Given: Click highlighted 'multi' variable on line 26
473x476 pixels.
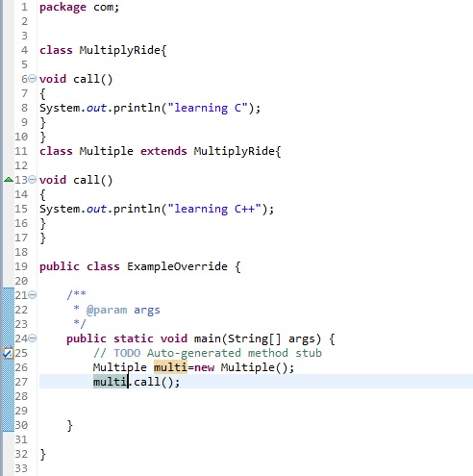Looking at the screenshot, I should pos(170,367).
